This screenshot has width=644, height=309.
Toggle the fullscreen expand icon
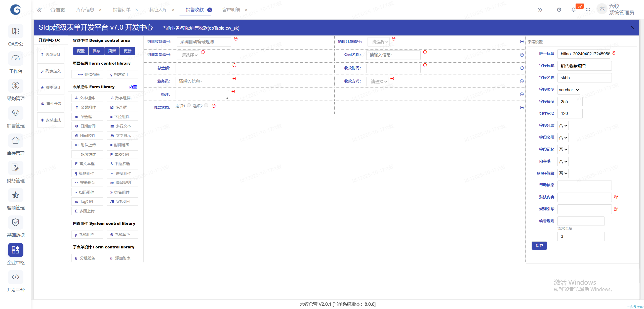588,10
